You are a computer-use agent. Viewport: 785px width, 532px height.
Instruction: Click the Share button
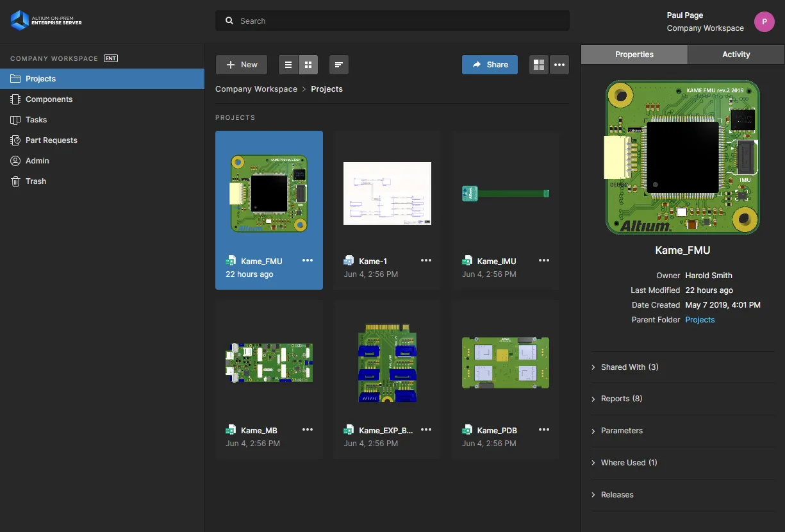[x=490, y=65]
